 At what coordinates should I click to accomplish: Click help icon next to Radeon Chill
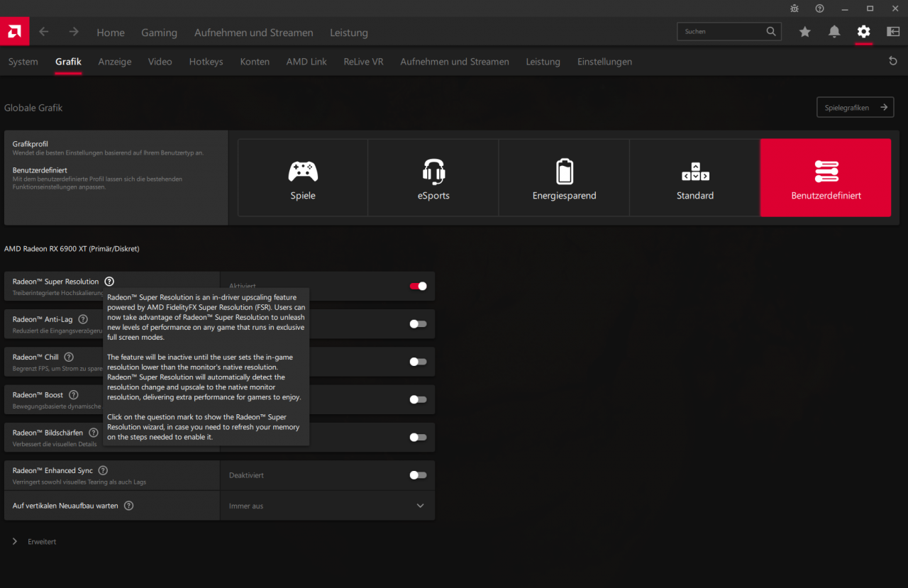click(x=69, y=357)
